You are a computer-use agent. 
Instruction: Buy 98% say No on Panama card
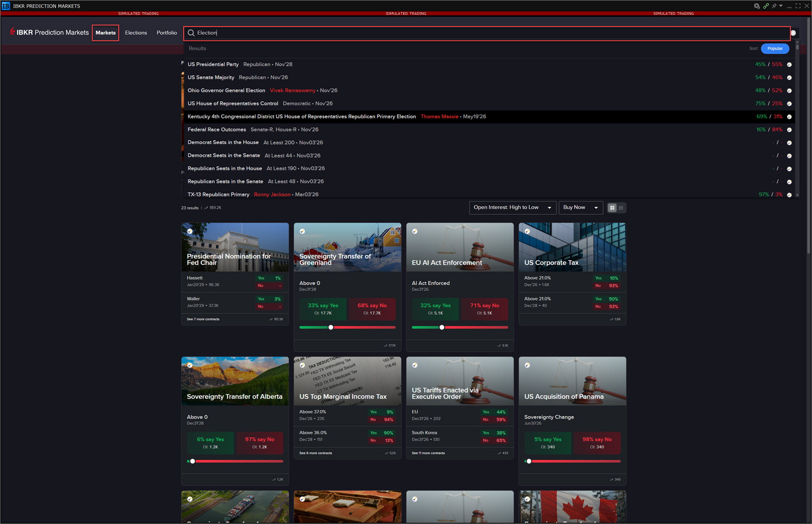pos(597,443)
